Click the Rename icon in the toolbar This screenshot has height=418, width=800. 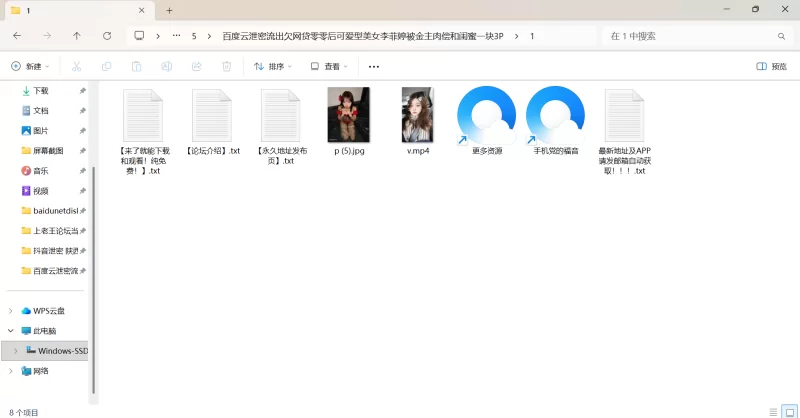pos(166,67)
